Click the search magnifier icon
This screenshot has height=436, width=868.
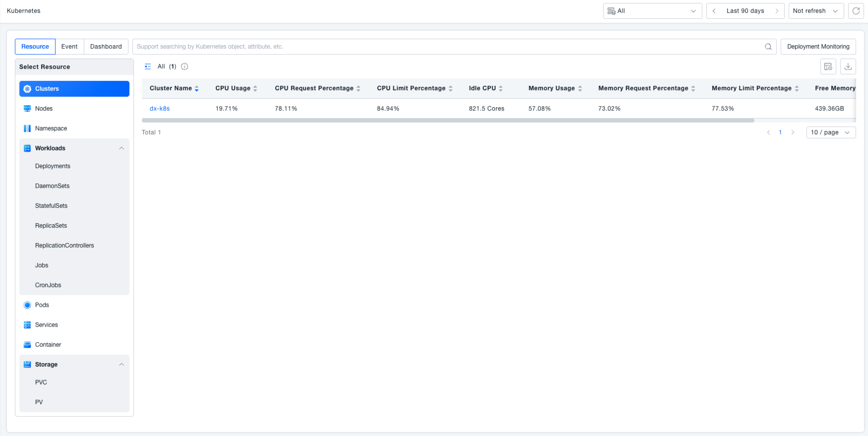pyautogui.click(x=768, y=47)
